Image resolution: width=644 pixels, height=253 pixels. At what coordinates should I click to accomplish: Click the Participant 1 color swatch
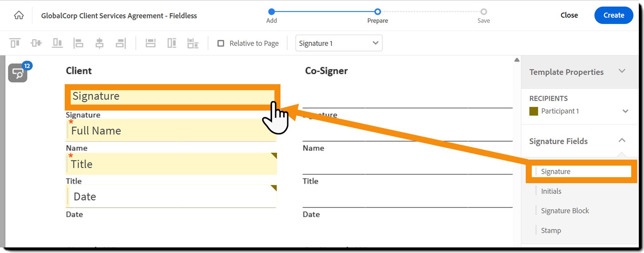tap(534, 111)
